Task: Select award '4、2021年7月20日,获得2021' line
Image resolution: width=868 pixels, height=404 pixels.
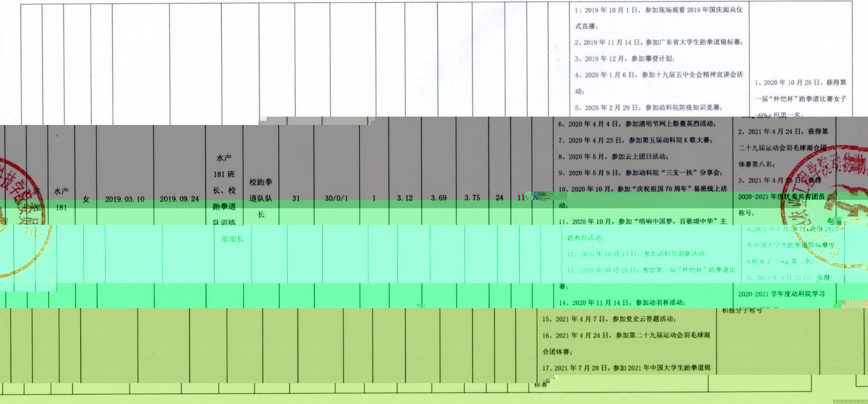Action: coord(793,229)
